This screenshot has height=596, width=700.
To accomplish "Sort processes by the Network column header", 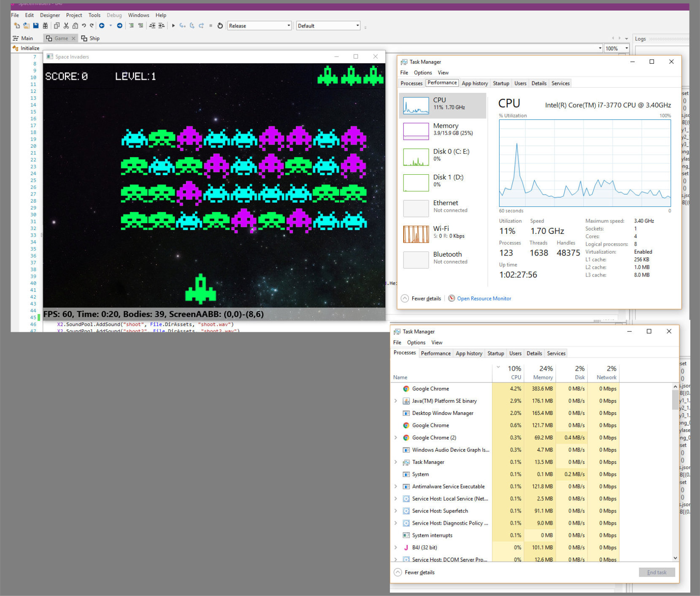I will pos(603,373).
